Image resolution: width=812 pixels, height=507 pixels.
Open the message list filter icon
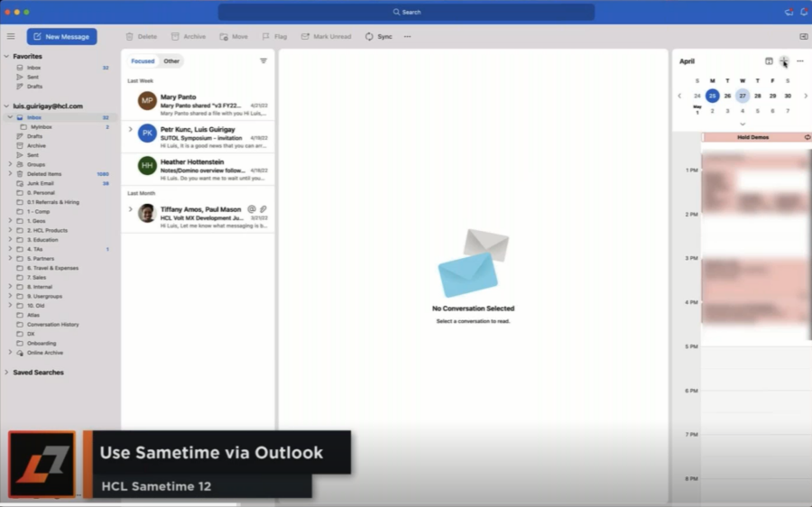(x=263, y=61)
